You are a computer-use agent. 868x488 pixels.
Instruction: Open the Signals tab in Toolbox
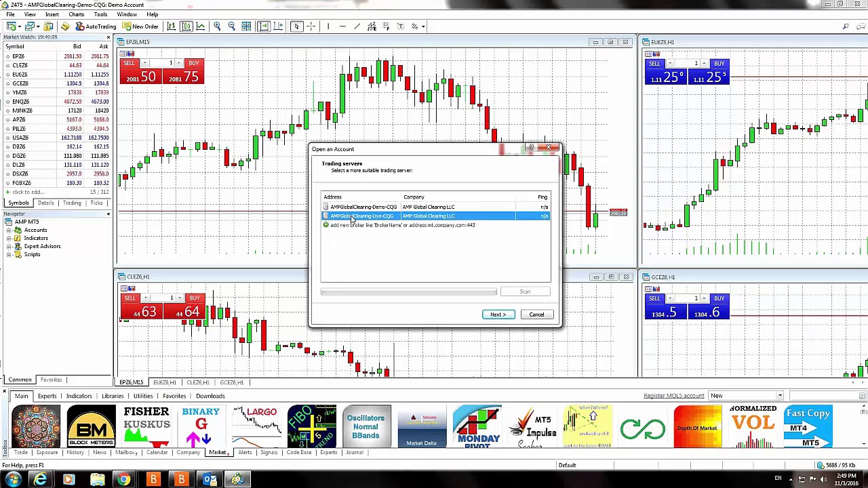coord(269,452)
